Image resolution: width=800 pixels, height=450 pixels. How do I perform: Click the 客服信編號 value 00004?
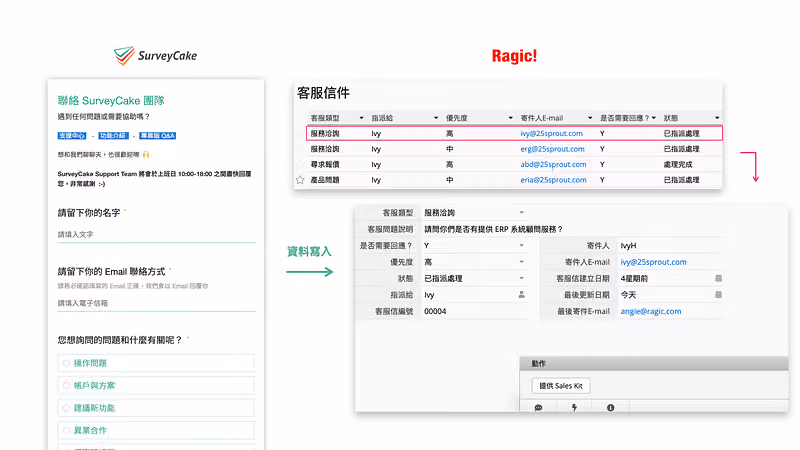[x=435, y=311]
